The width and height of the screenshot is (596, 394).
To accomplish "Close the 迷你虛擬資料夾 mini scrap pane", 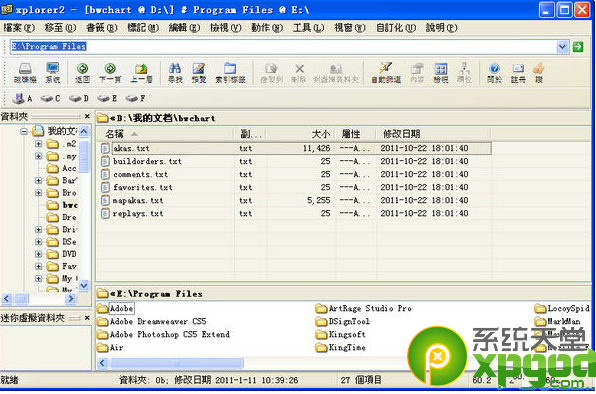I will tap(87, 318).
